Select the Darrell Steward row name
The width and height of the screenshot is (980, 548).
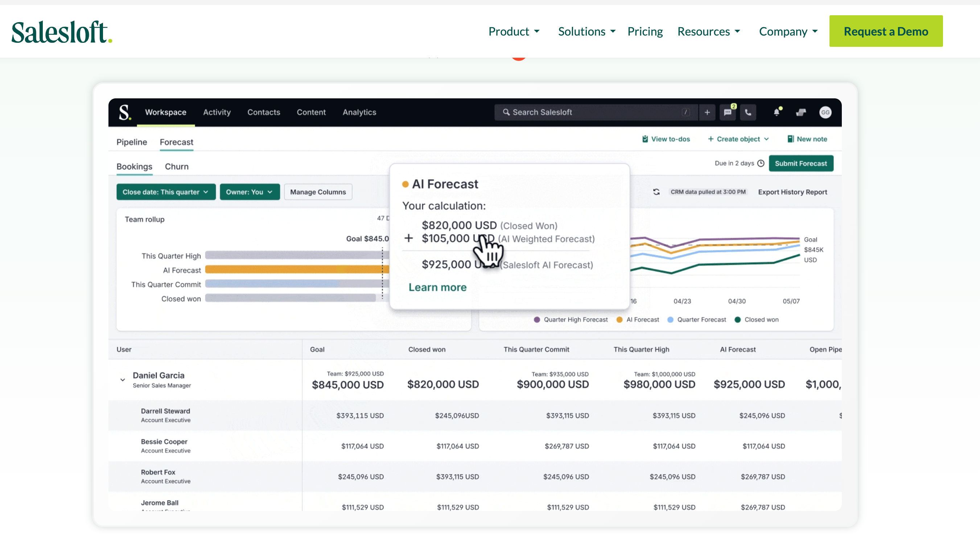tap(165, 411)
